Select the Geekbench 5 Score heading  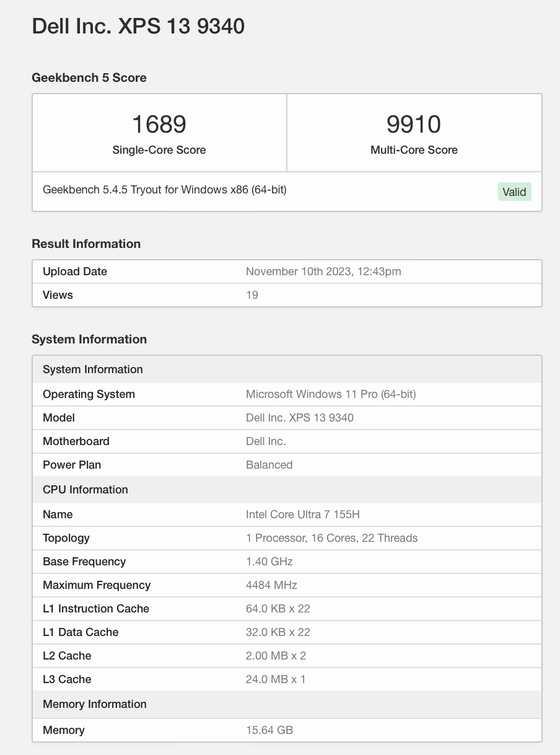[x=89, y=77]
